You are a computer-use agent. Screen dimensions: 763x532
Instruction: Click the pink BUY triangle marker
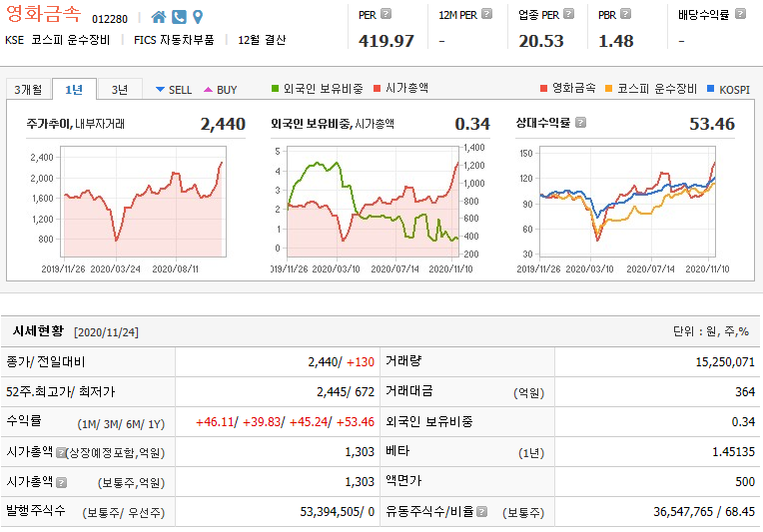pyautogui.click(x=209, y=90)
